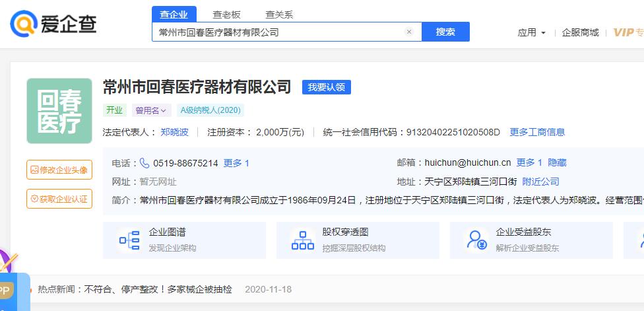
Task: Open the VIP menu entry
Action: [x=628, y=32]
